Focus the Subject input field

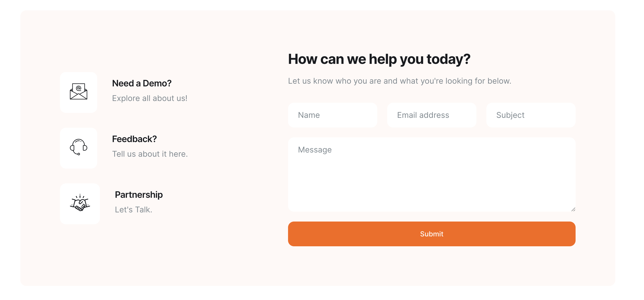[x=530, y=115]
